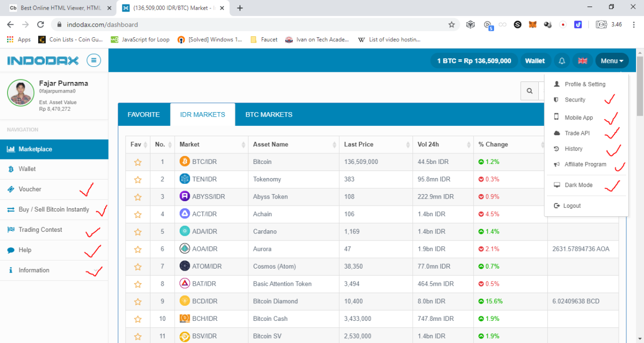
Task: Open the MetaMask fox extension
Action: 532,25
